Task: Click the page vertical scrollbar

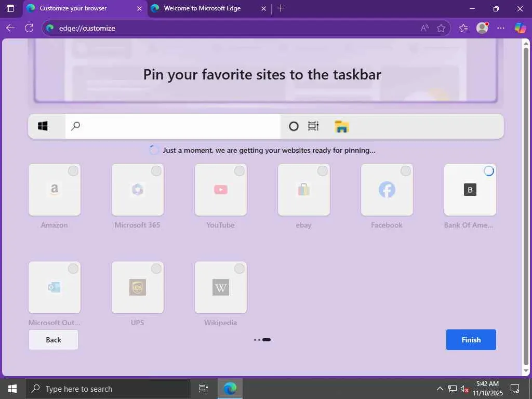Action: pos(526,207)
